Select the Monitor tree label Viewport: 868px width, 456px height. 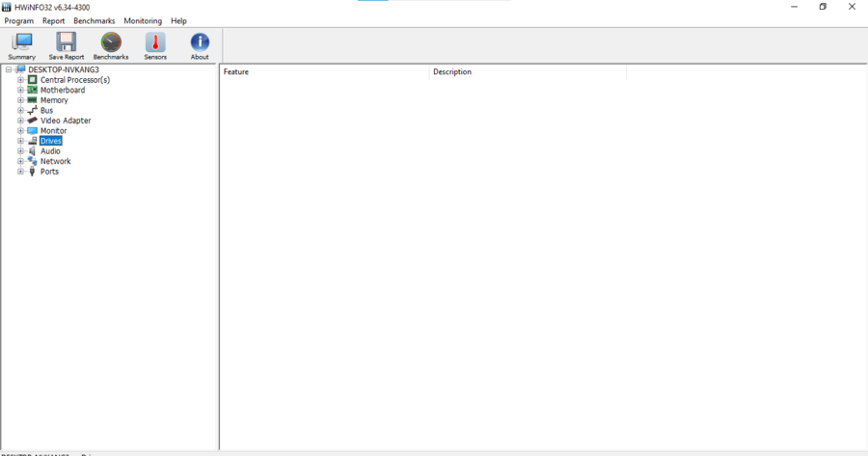53,130
